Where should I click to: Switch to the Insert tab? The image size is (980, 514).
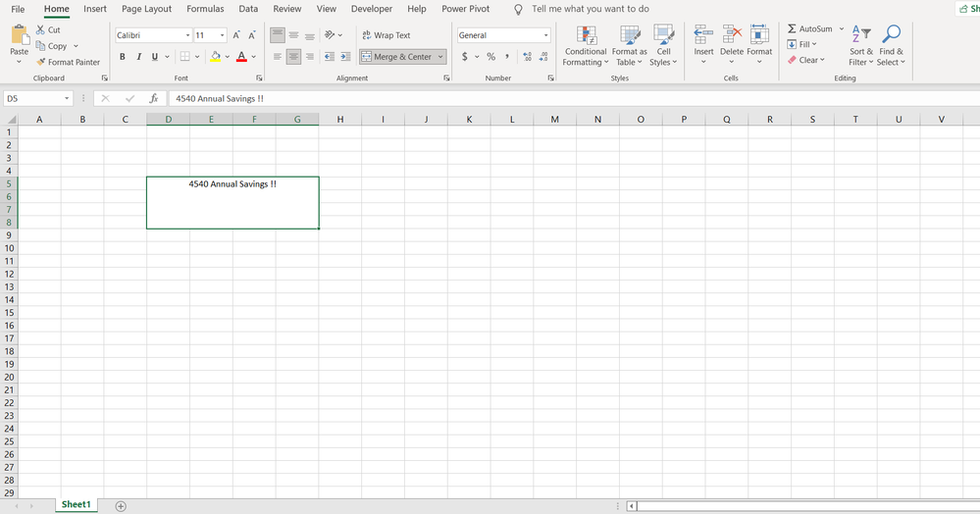(95, 9)
